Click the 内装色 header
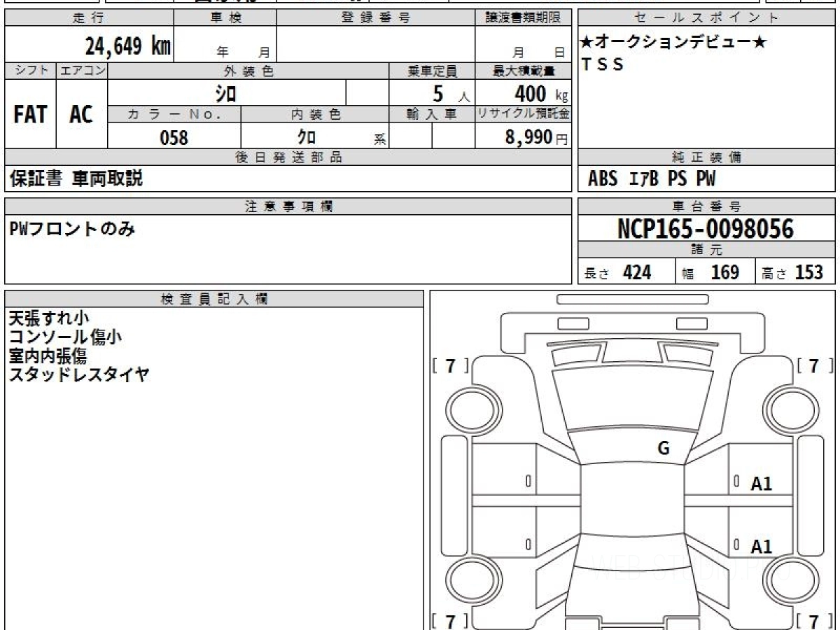The height and width of the screenshot is (630, 840). tap(315, 114)
